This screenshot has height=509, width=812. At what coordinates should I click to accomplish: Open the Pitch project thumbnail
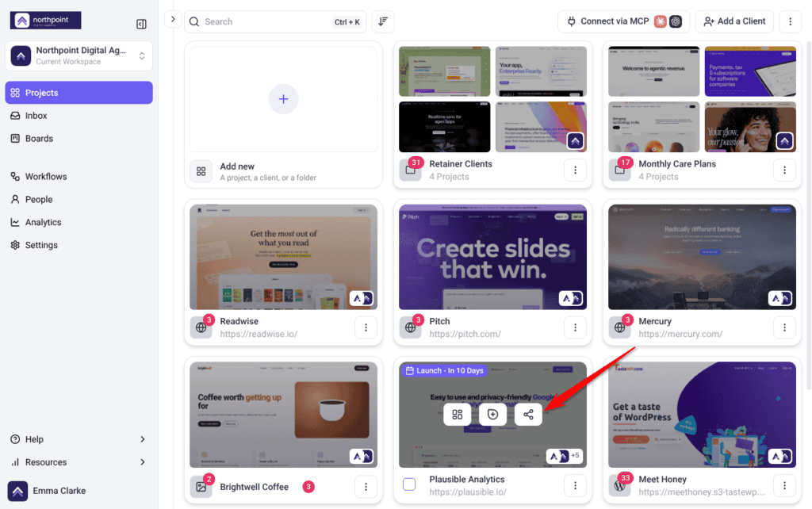coord(492,257)
